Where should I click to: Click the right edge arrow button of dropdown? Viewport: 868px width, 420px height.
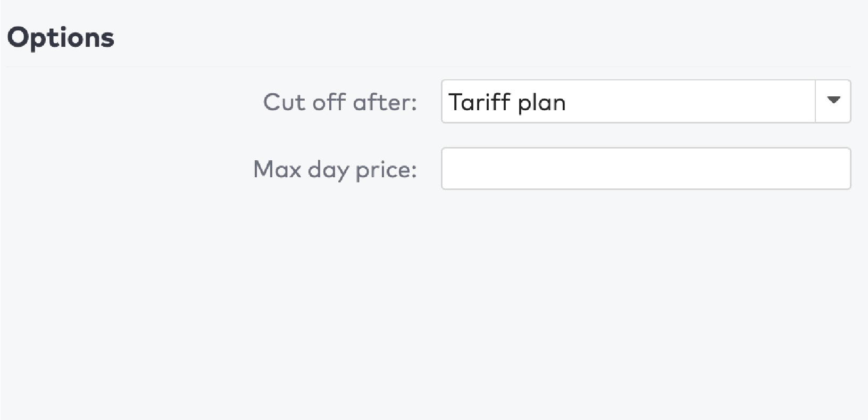(x=833, y=101)
